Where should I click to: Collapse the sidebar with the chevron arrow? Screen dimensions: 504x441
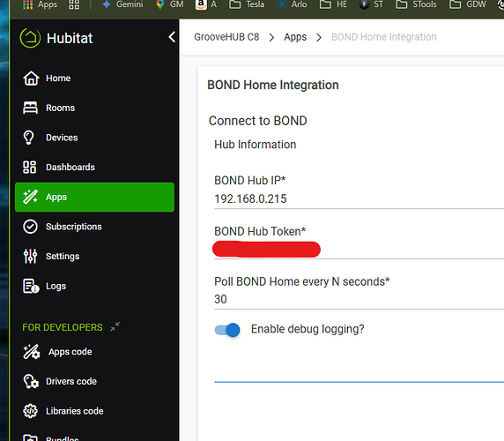click(x=172, y=37)
